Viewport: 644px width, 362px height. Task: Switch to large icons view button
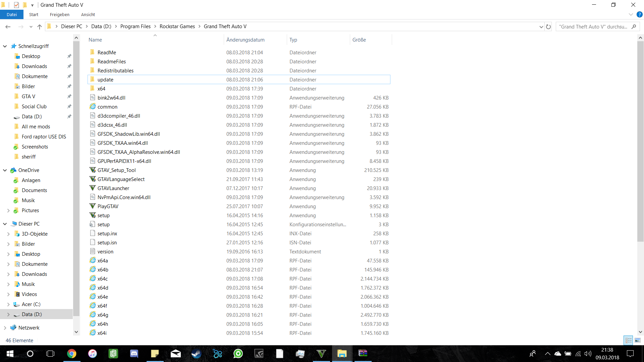[x=638, y=340]
